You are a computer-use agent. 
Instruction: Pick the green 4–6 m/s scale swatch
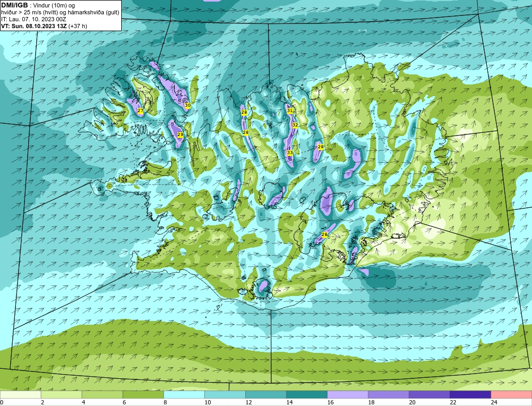point(102,395)
